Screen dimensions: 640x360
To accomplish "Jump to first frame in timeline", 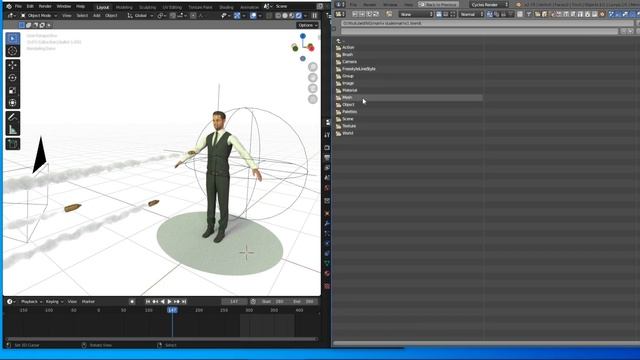I will (148, 302).
